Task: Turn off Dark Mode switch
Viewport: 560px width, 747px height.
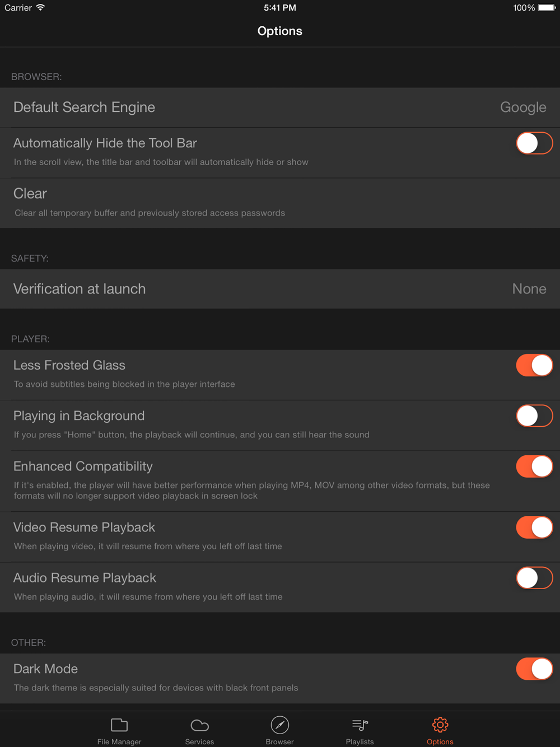Action: pos(534,669)
